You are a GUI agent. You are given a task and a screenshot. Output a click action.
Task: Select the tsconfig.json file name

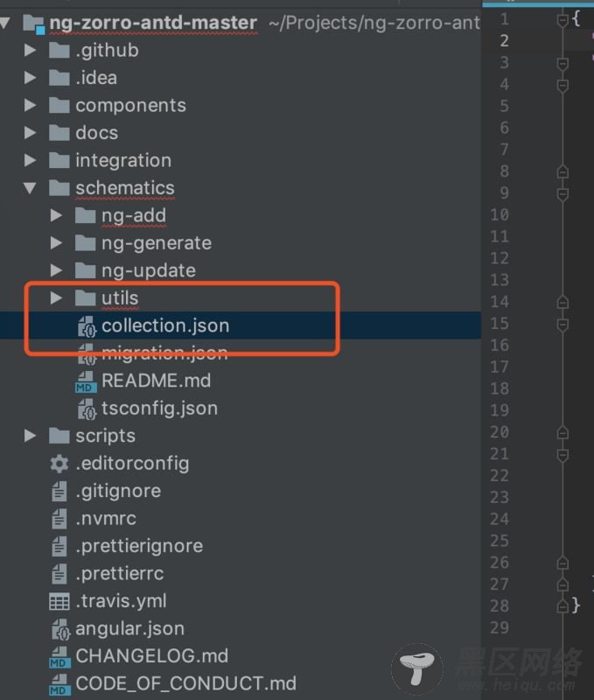[x=160, y=409]
